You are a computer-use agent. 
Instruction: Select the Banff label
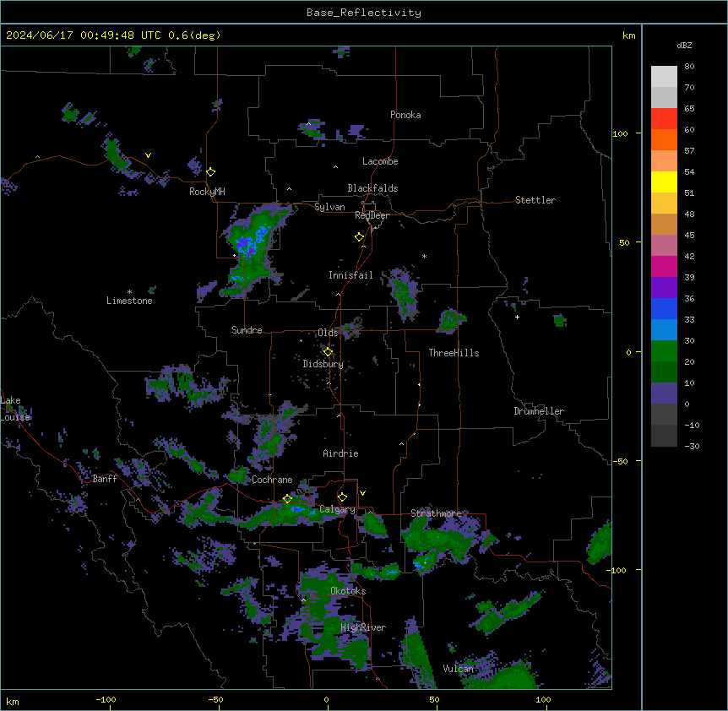click(105, 479)
